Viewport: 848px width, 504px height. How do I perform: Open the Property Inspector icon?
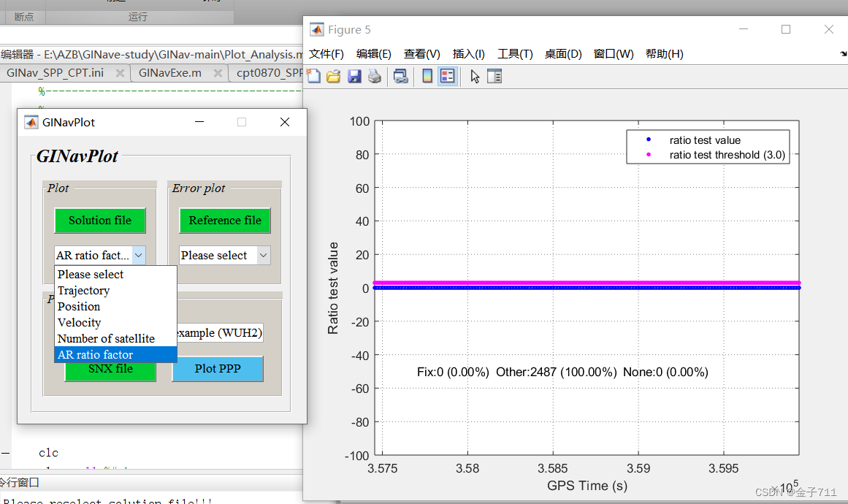pos(495,75)
